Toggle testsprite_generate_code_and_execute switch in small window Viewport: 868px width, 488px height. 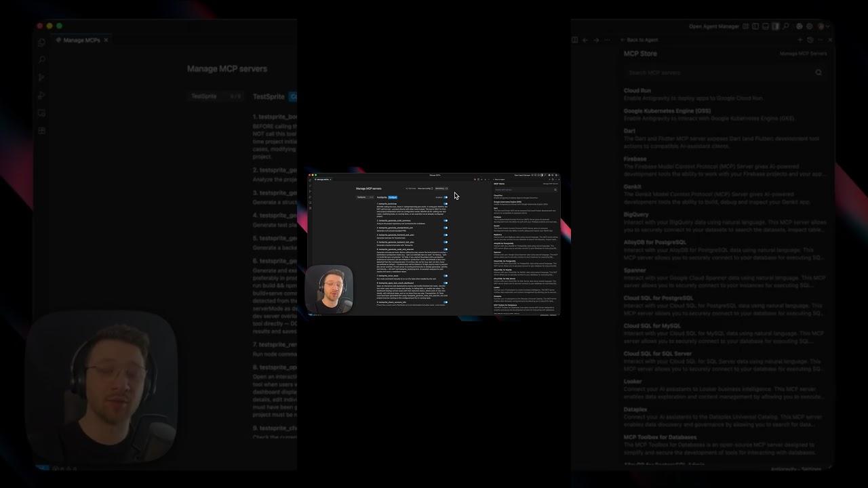(x=446, y=249)
